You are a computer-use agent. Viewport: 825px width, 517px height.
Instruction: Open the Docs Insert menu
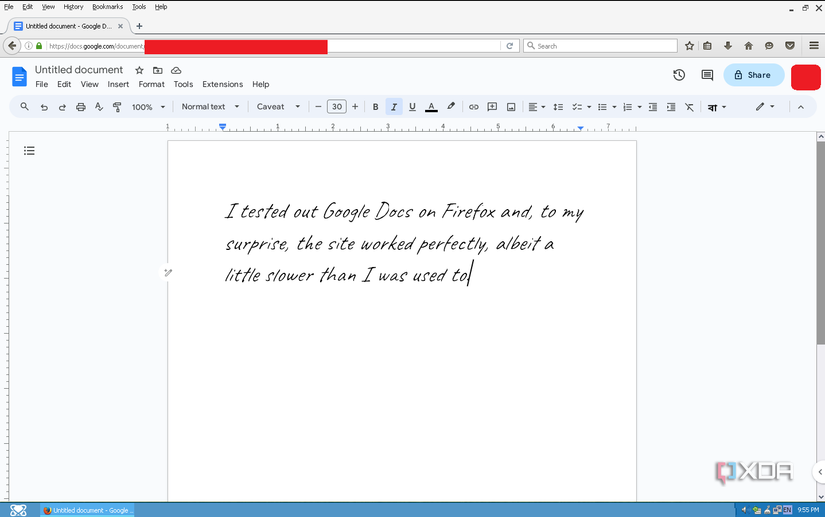coord(118,84)
